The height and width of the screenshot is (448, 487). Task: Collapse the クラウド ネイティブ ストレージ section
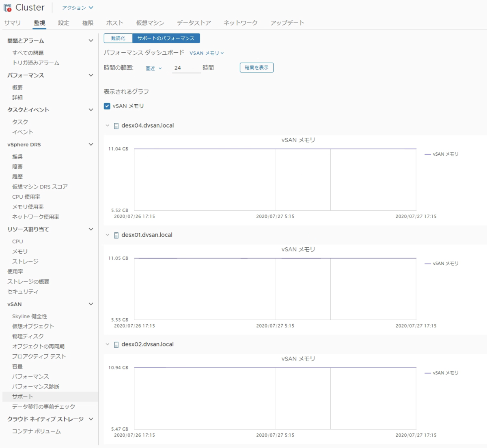(x=91, y=419)
